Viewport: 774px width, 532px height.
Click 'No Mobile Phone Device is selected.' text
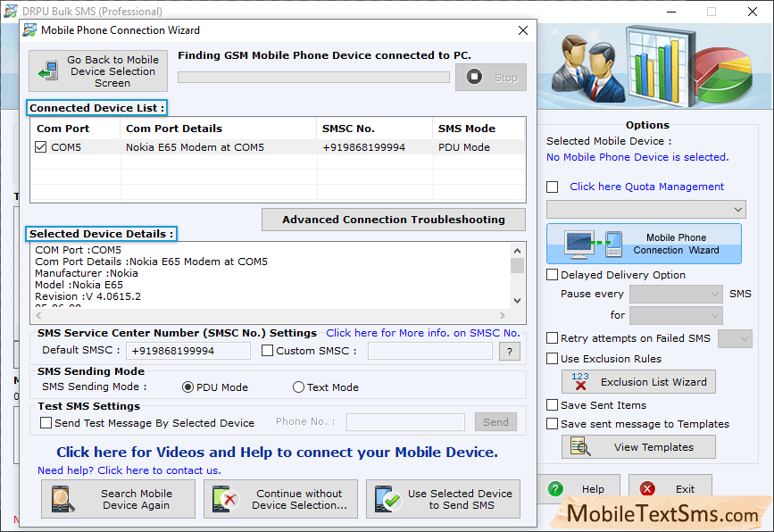[637, 157]
